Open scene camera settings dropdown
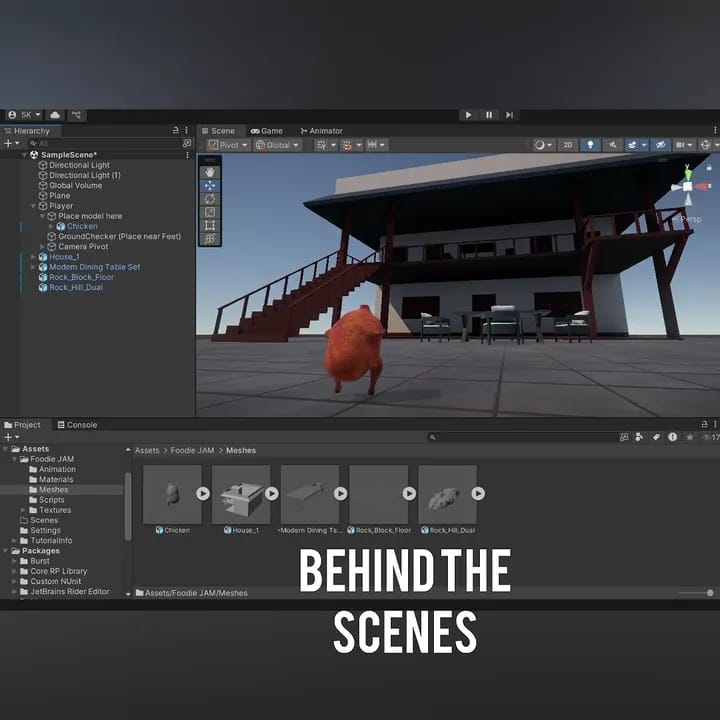This screenshot has height=720, width=720. (x=684, y=145)
